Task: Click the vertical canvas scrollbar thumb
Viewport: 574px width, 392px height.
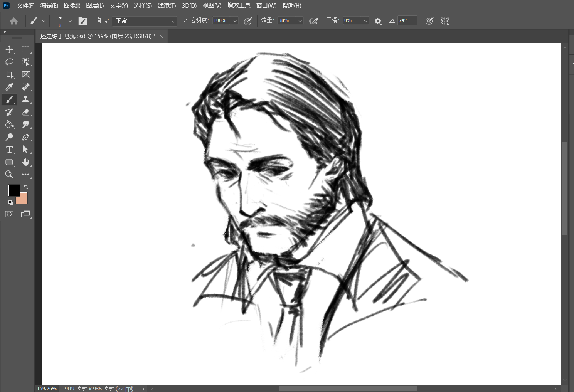Action: pos(564,188)
